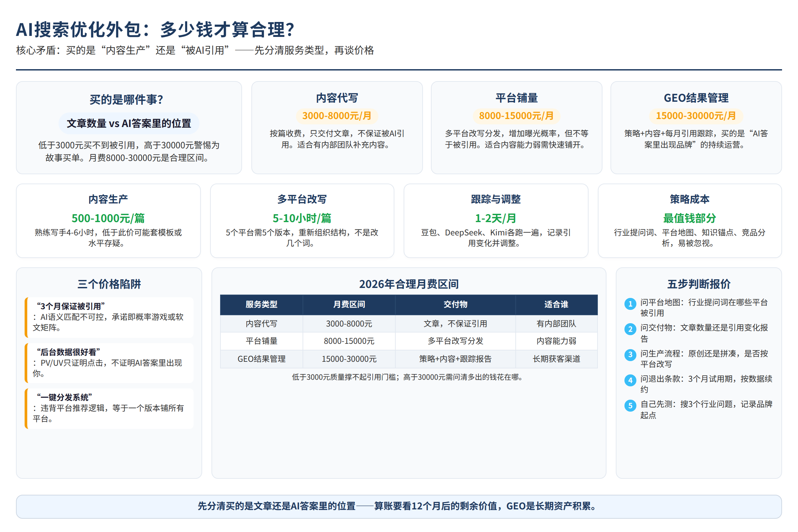Click the “一键分发系统” trap heading
798x532 pixels.
click(x=65, y=398)
